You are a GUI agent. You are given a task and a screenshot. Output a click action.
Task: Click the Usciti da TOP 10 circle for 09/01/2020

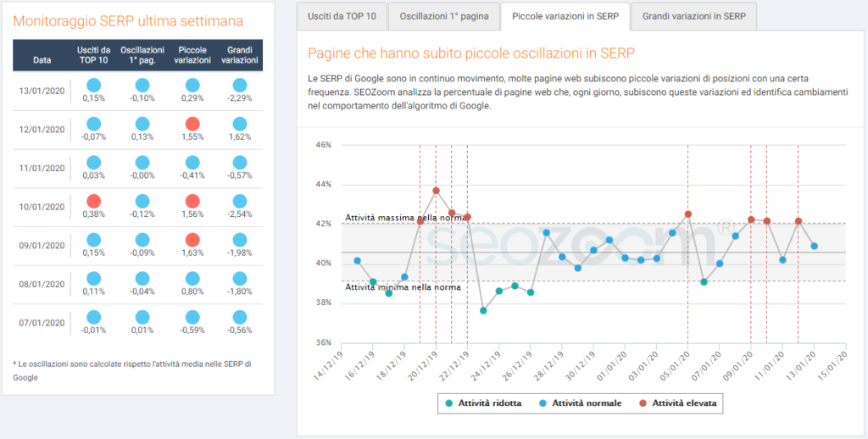(93, 240)
